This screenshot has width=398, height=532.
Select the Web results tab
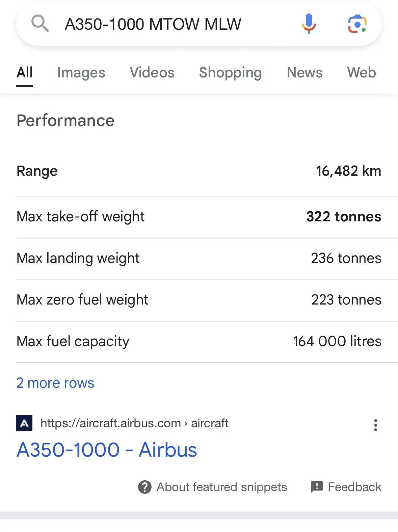click(x=362, y=73)
